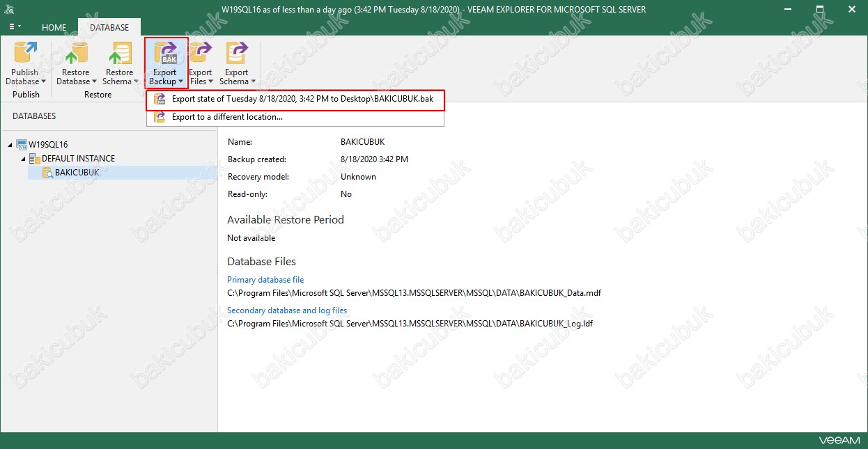Screen dimensions: 868x449
Task: Click the Export Backup BAK icon
Action: click(x=166, y=54)
